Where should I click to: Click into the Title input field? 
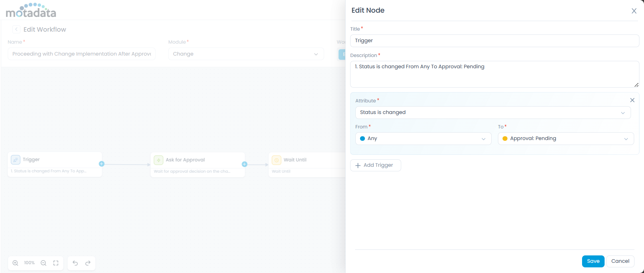(494, 41)
